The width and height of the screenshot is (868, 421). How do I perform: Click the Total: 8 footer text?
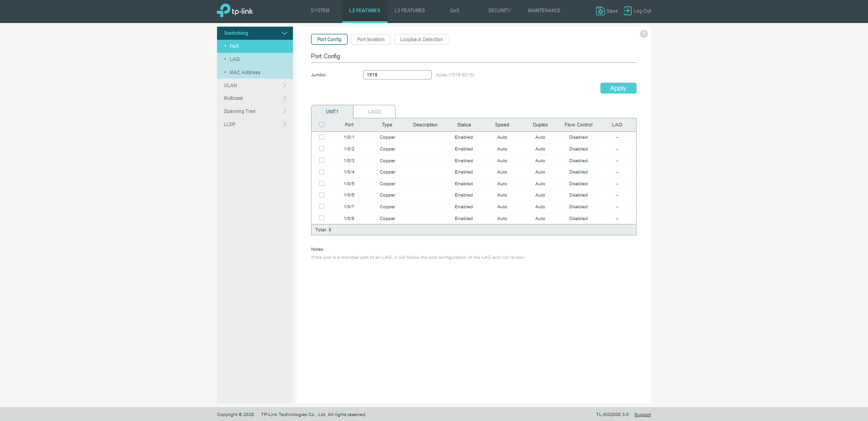point(323,230)
